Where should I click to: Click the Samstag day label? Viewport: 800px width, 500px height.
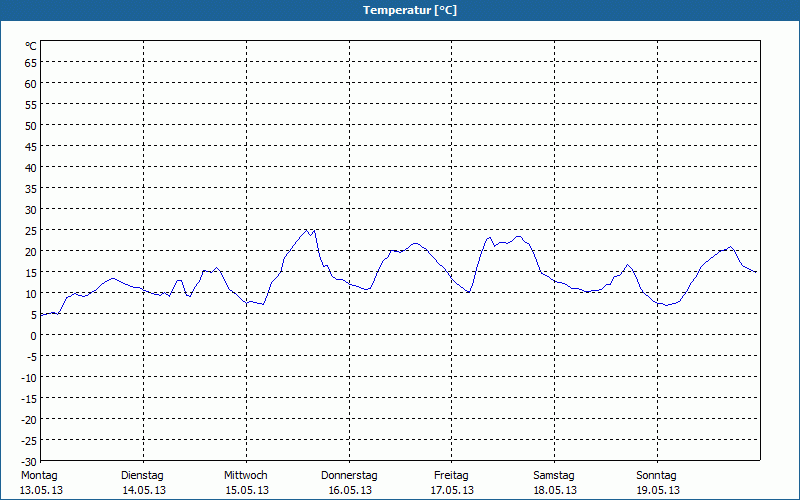pos(554,476)
